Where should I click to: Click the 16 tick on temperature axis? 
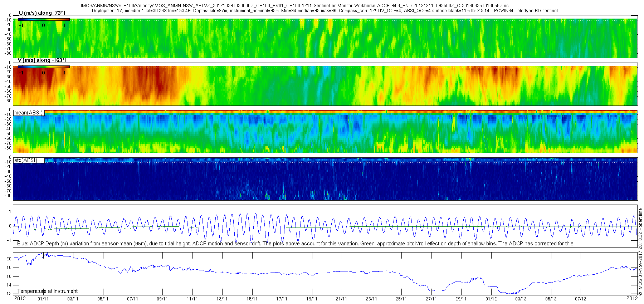[x=9, y=276]
